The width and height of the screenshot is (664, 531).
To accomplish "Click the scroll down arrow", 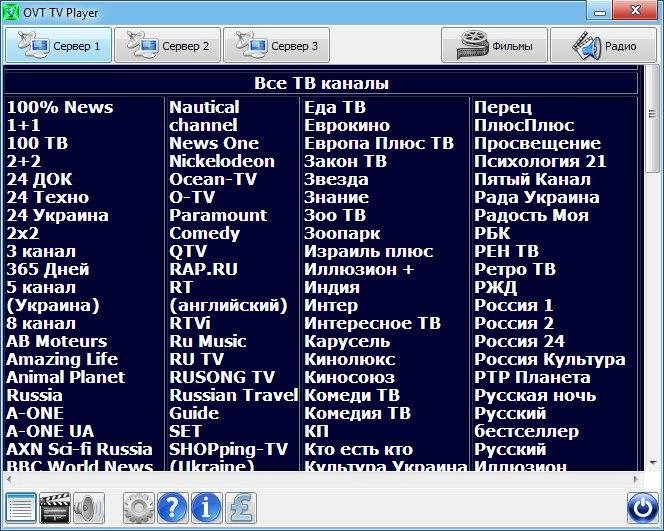I will click(x=652, y=463).
